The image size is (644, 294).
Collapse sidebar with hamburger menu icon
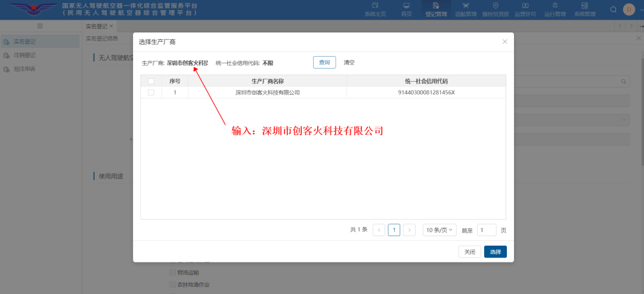pyautogui.click(x=40, y=26)
